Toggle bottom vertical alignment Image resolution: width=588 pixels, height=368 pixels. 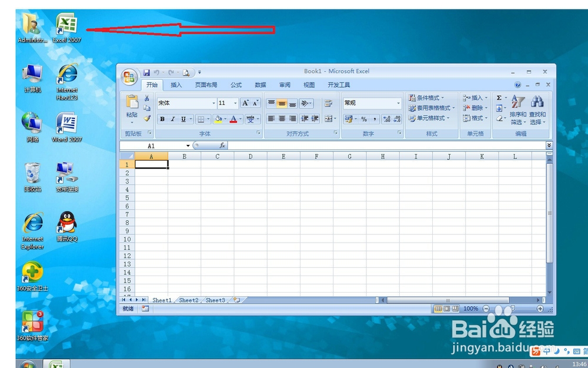coord(292,103)
